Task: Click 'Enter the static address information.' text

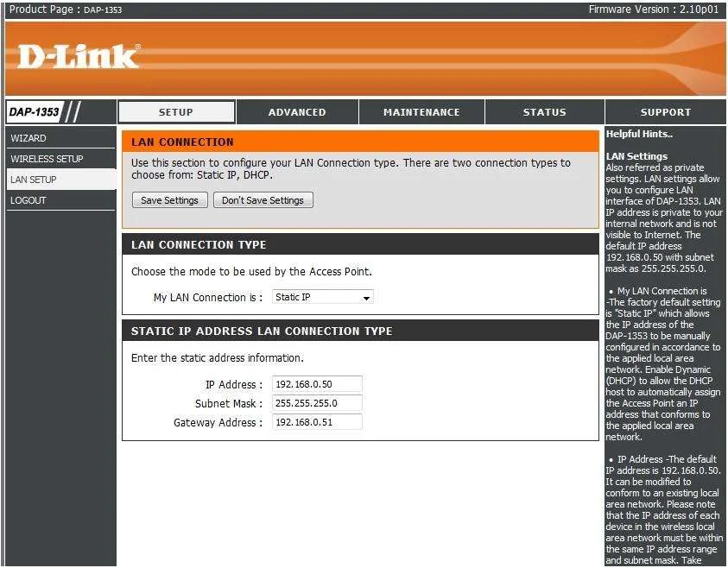Action: click(218, 358)
